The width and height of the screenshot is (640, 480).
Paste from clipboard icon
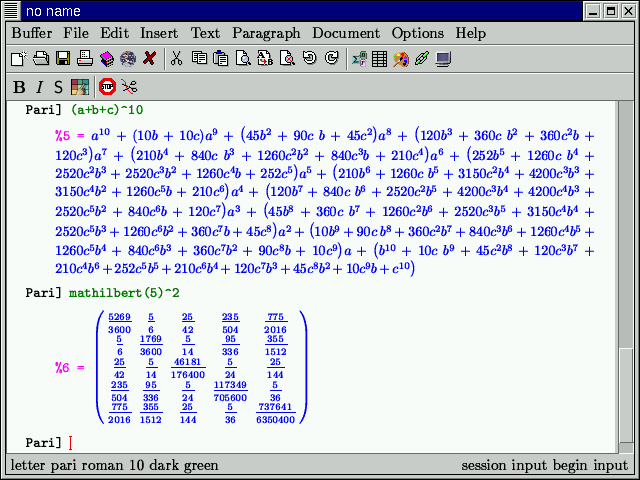221,59
